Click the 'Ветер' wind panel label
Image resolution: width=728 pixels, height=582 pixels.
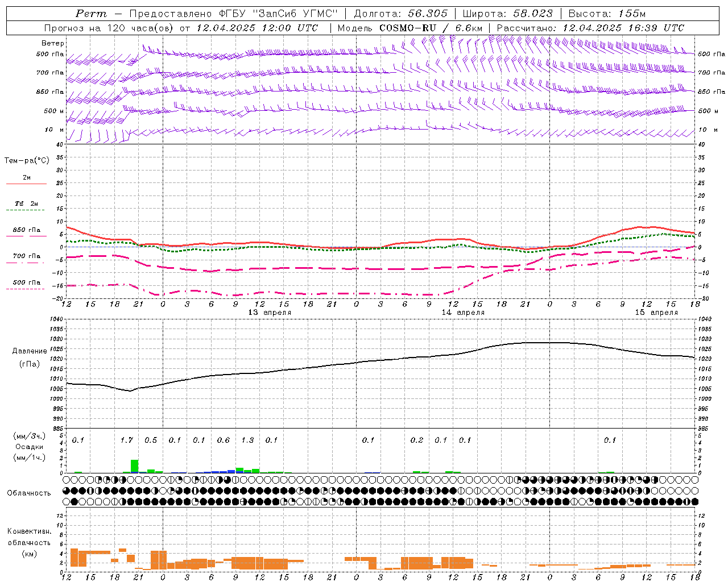[x=53, y=43]
